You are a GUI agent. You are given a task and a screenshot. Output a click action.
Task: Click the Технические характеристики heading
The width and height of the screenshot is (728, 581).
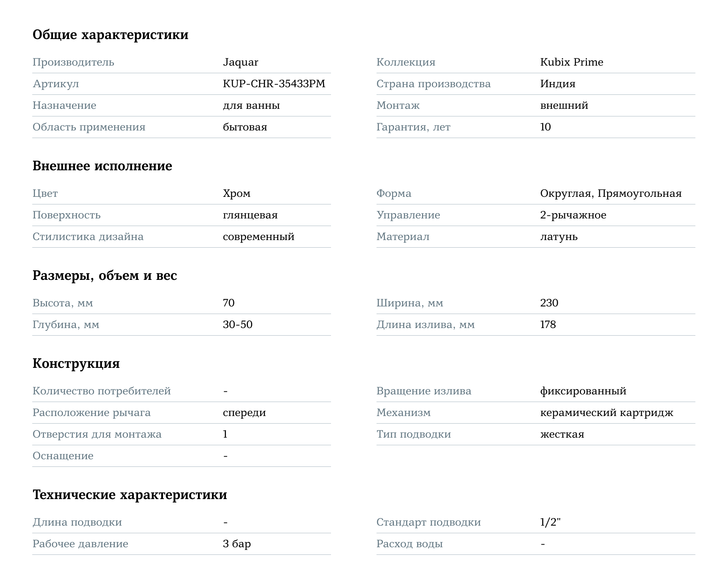coord(130,495)
